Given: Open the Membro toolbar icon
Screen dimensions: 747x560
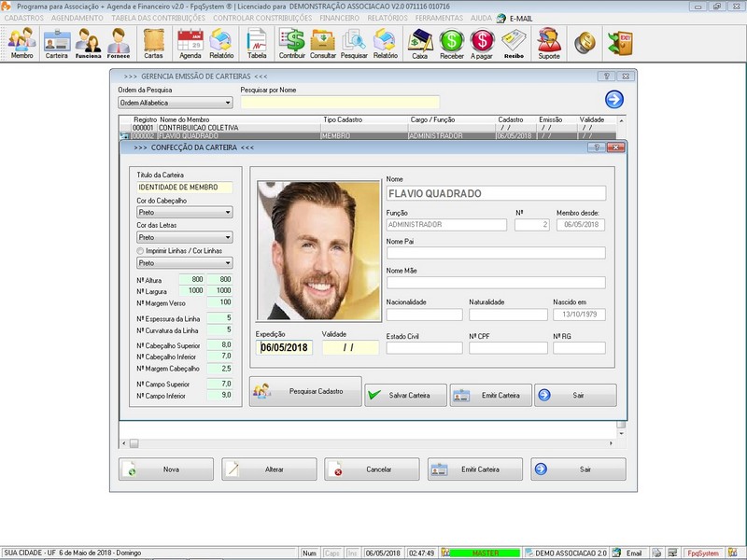Looking at the screenshot, I should pos(21,43).
